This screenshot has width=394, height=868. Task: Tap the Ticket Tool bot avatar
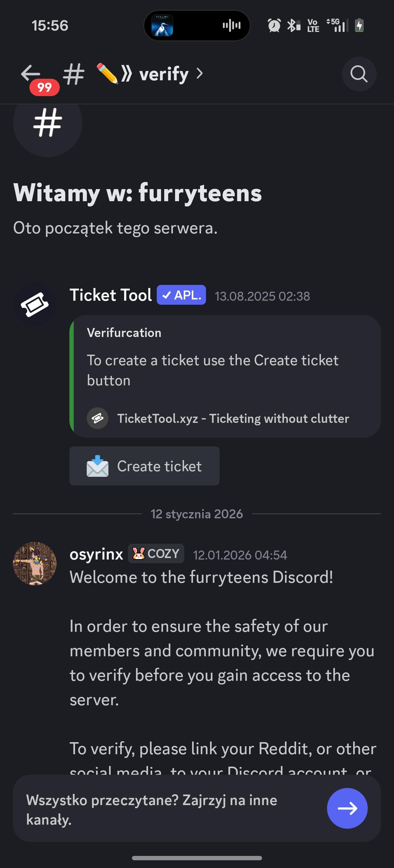35,305
